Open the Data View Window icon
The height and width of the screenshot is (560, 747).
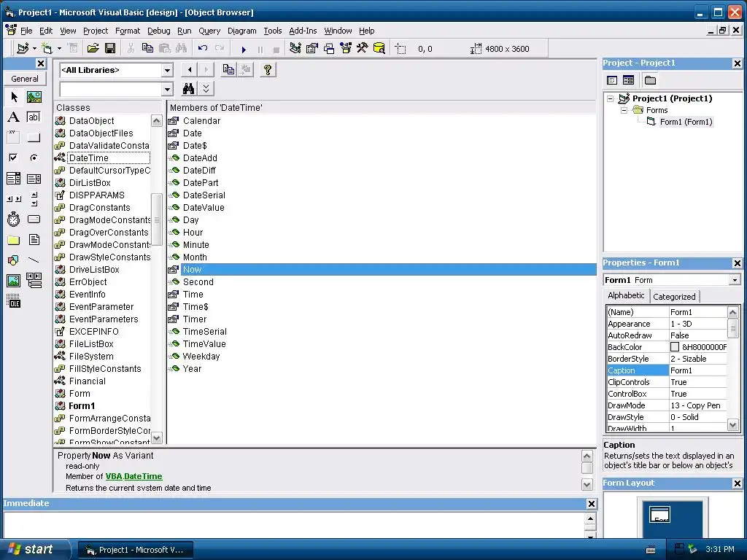click(x=379, y=48)
